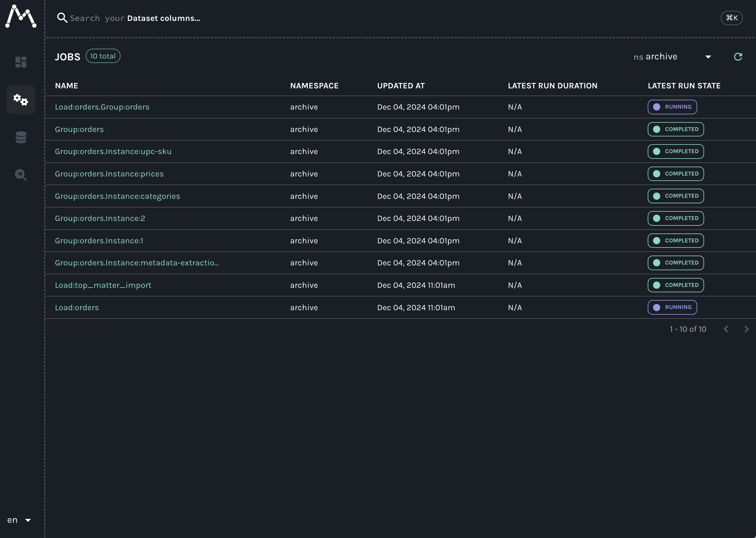
Task: Click the RUNNING state badge for Load:orders
Action: coord(672,308)
